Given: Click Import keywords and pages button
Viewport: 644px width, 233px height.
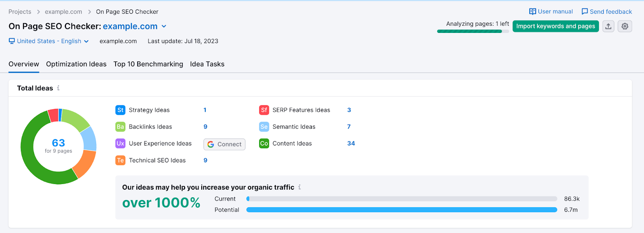Looking at the screenshot, I should pos(555,26).
